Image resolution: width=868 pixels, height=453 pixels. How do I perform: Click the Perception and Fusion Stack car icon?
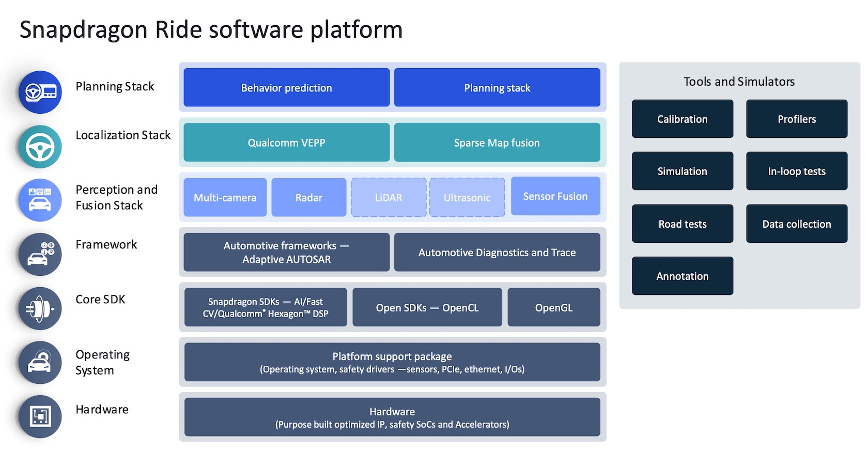coord(40,200)
